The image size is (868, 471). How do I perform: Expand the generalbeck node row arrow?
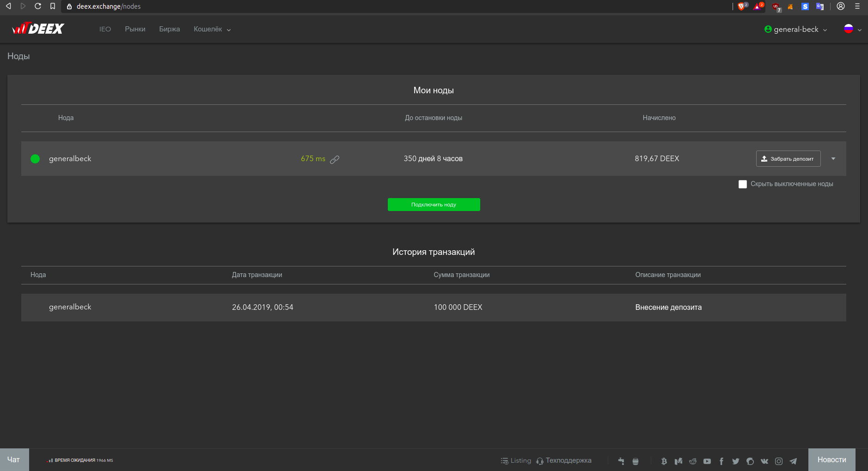tap(833, 159)
